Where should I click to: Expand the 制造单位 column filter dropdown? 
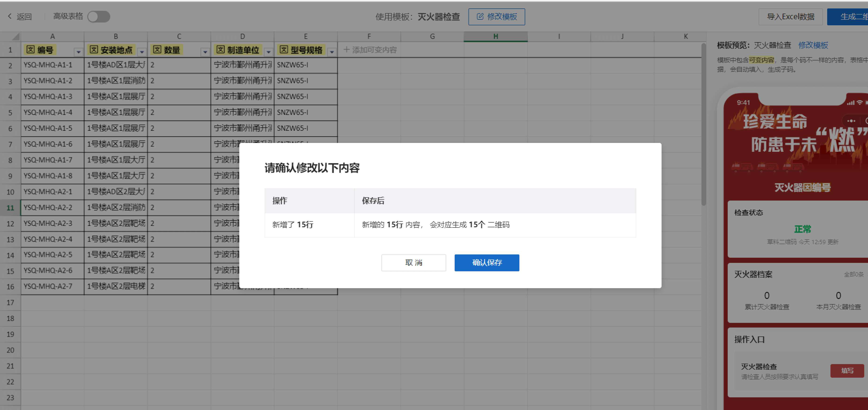(x=269, y=52)
